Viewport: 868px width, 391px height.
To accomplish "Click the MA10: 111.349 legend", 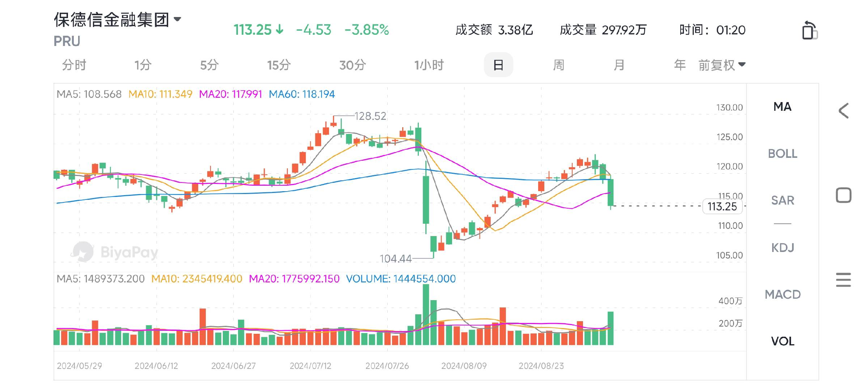I will pos(160,94).
